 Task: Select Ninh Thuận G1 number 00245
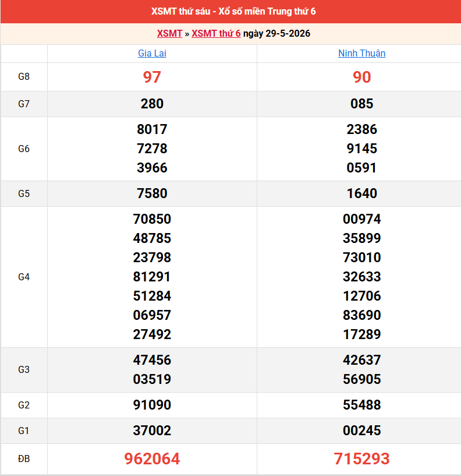362,431
